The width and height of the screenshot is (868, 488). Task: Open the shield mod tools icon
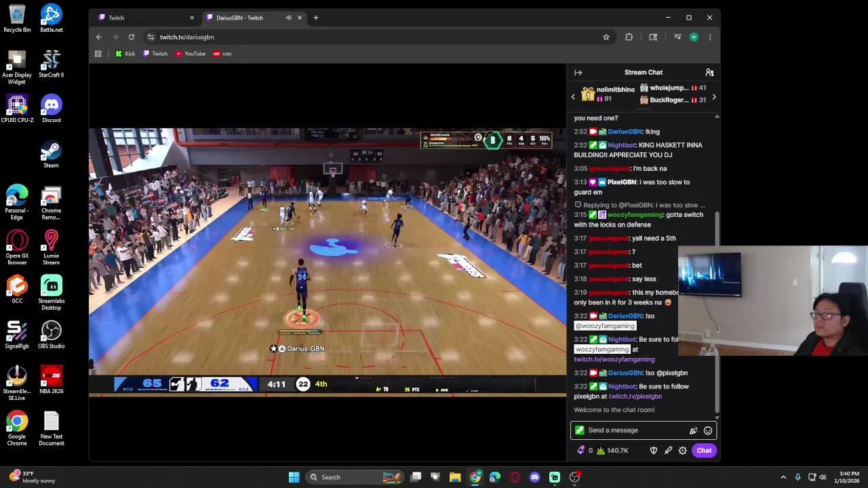click(x=654, y=451)
